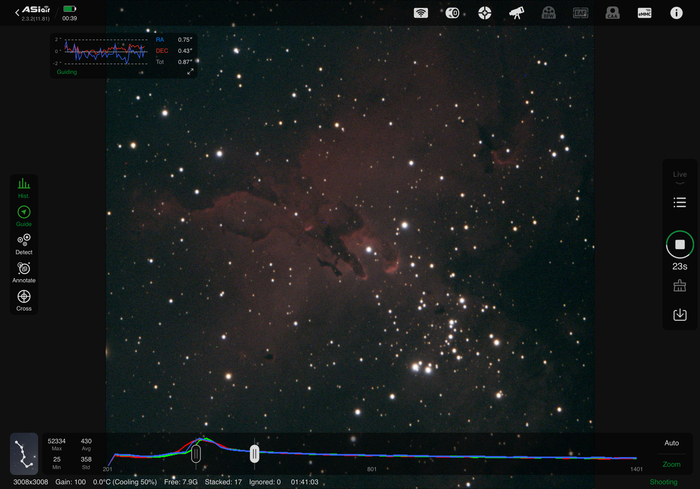
Task: Open the info about icon
Action: point(676,13)
